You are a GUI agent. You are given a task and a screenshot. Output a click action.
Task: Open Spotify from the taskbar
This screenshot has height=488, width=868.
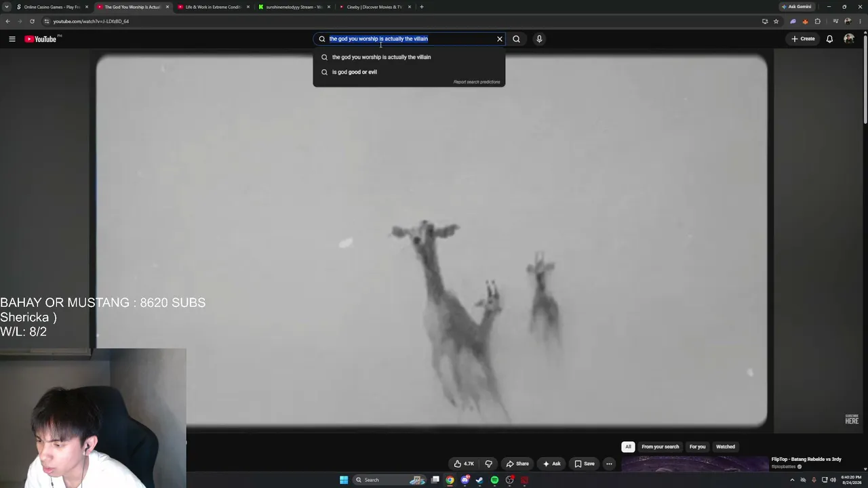[x=494, y=480]
